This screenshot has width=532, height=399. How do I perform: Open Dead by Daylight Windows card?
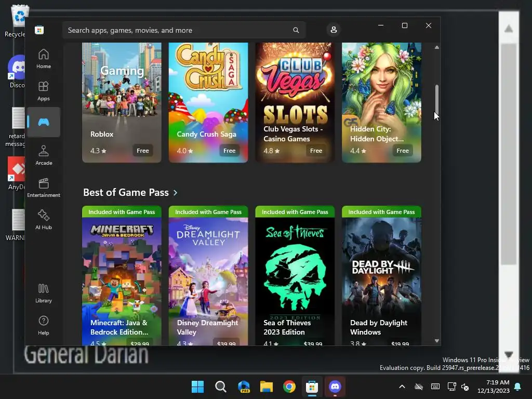[x=381, y=275]
